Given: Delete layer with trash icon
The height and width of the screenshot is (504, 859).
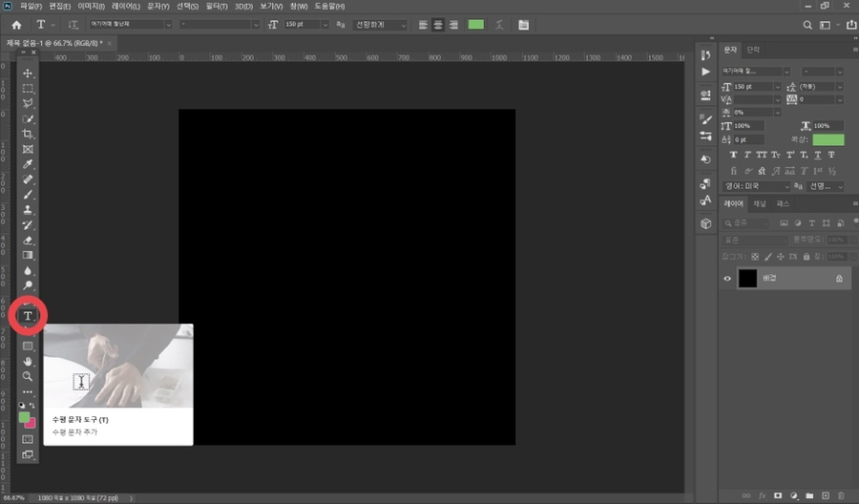Looking at the screenshot, I should click(x=841, y=495).
